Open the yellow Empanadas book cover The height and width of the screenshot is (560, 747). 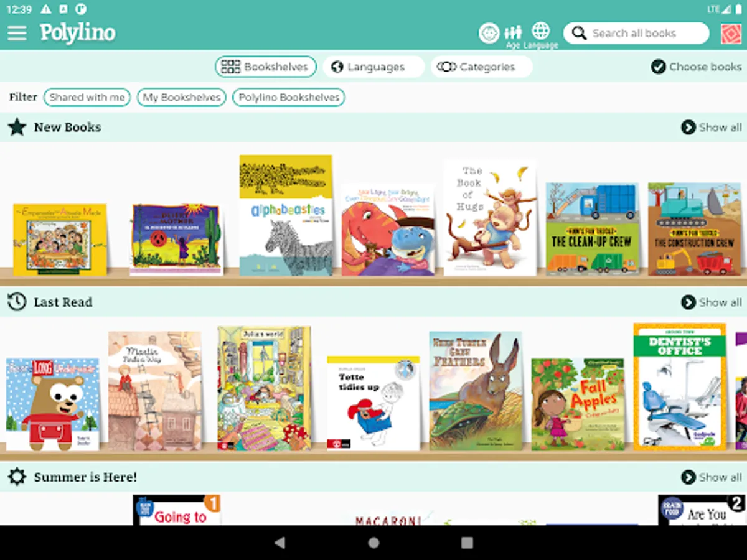[x=60, y=240]
